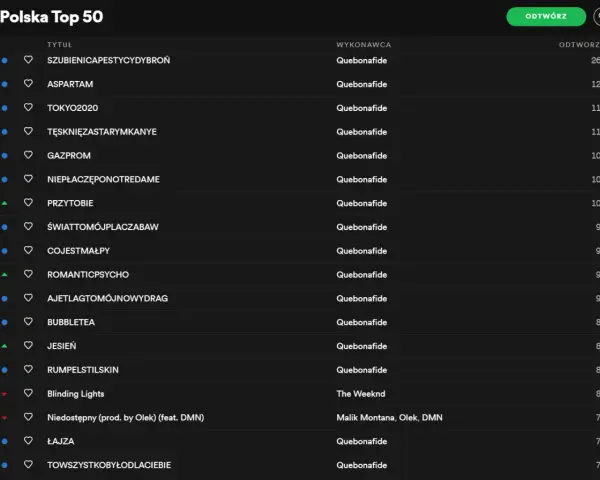Select track Niedostępny (prod. by Olek)
This screenshot has height=480, width=600.
click(126, 418)
